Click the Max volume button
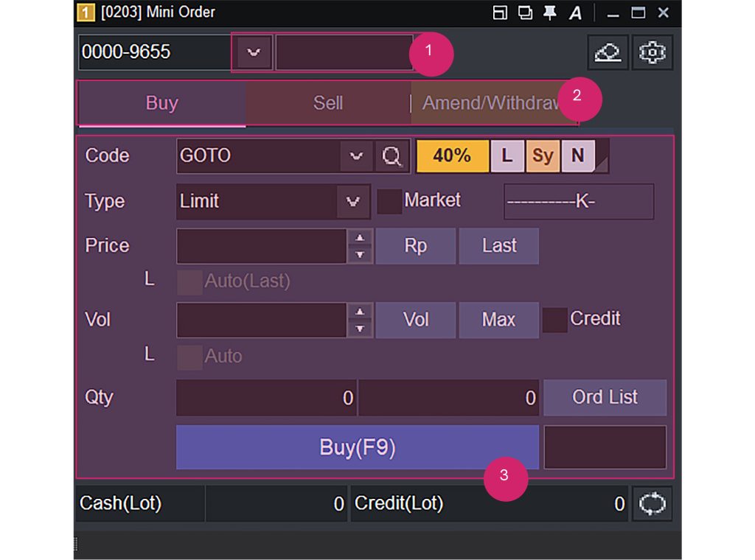Screen dimensions: 755x560 (x=499, y=320)
